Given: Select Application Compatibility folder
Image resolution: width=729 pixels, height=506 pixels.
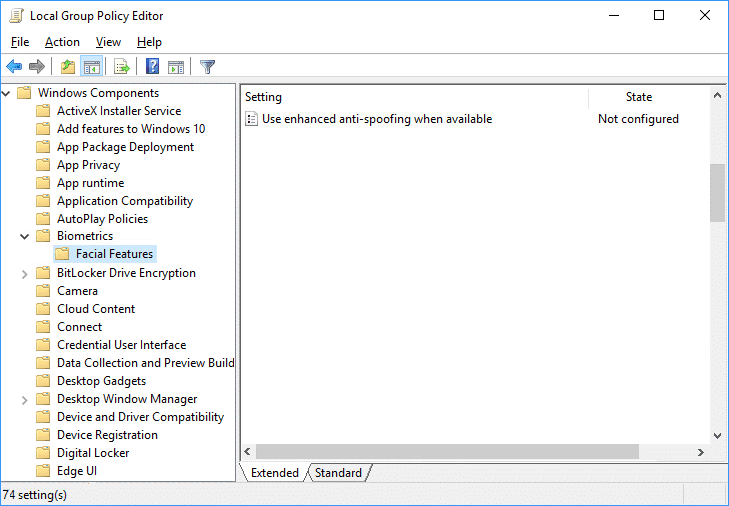Looking at the screenshot, I should tap(125, 200).
